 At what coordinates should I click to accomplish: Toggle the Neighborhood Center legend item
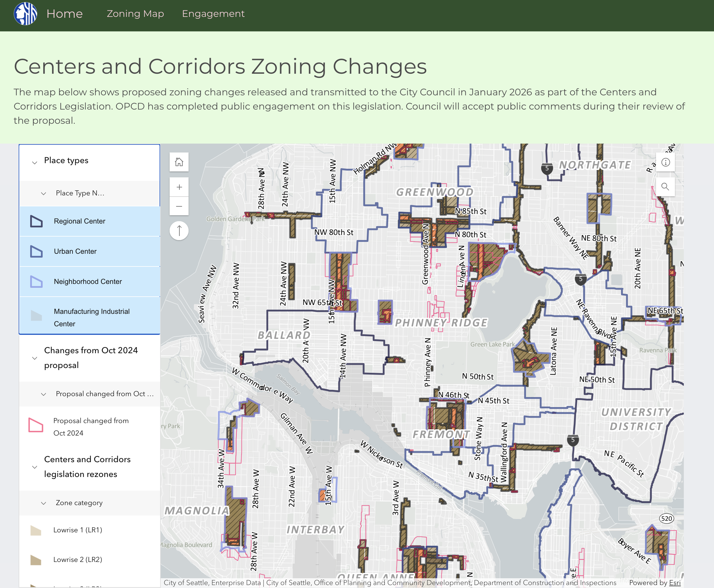pos(88,282)
